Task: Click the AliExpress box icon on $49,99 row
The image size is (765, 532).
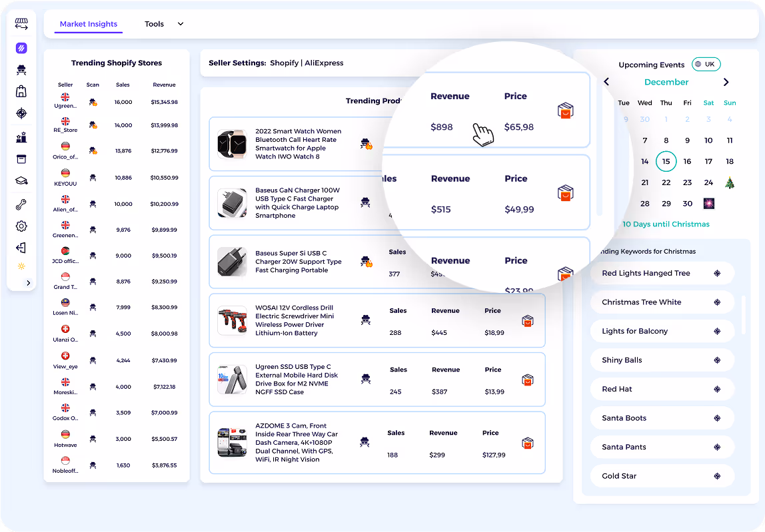Action: point(566,193)
